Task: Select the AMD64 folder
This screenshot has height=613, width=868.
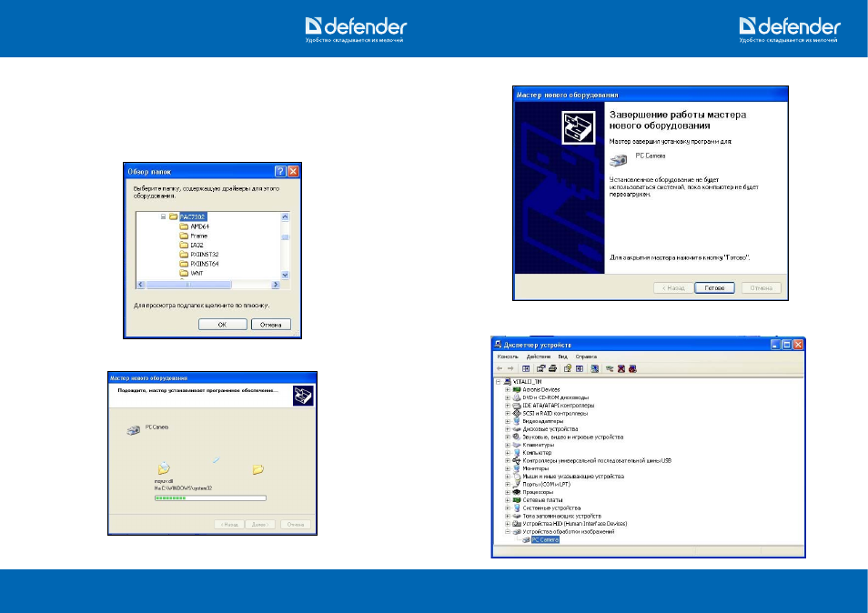Action: [200, 226]
